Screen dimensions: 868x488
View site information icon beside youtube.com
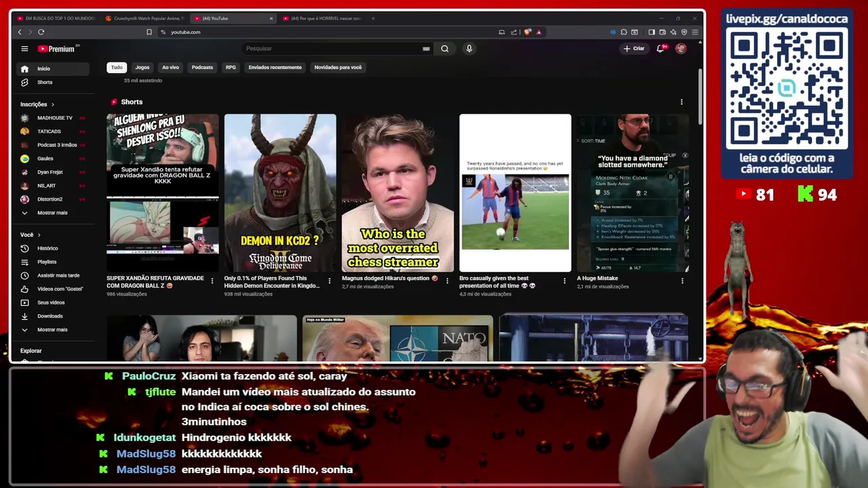tap(163, 32)
